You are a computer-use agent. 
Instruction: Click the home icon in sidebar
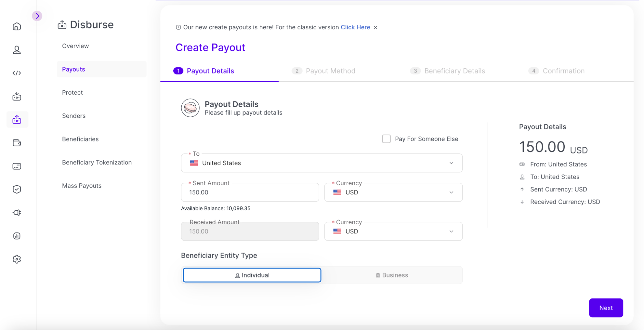tap(17, 26)
